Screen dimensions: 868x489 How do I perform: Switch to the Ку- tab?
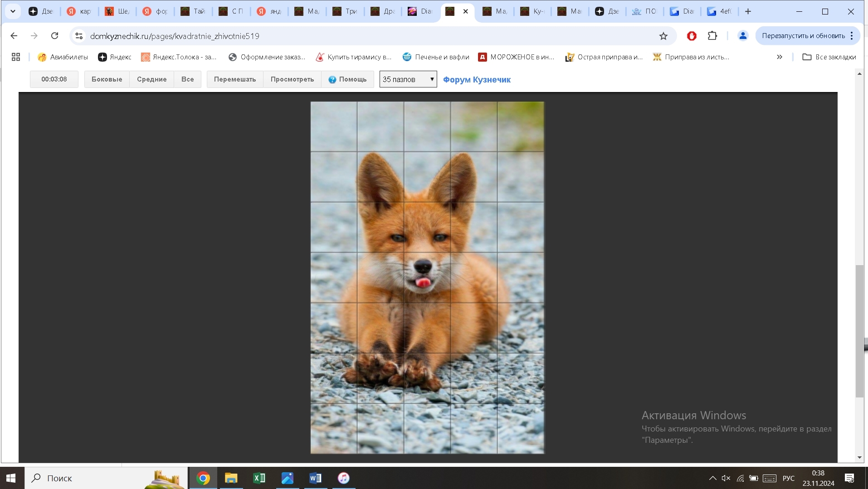pyautogui.click(x=532, y=11)
